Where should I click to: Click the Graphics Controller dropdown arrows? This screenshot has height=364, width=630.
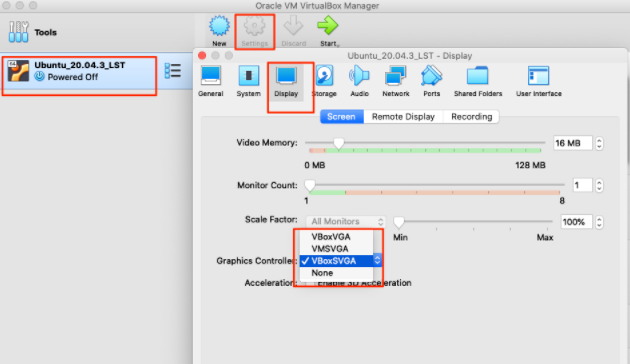coord(377,260)
